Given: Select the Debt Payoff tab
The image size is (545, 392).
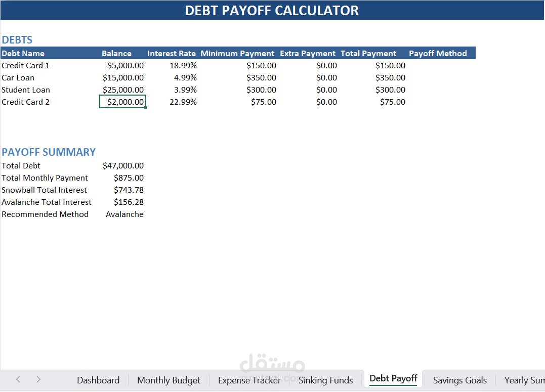Looking at the screenshot, I should tap(393, 378).
